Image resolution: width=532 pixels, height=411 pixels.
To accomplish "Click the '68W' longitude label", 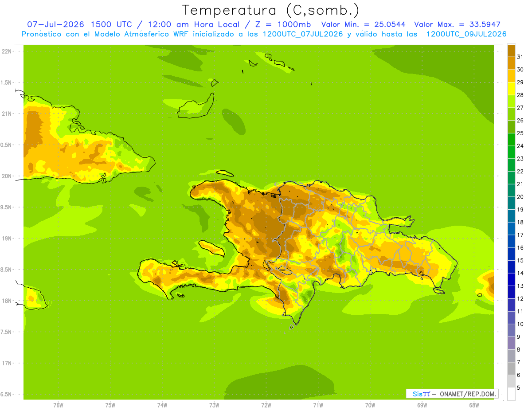I will pyautogui.click(x=474, y=405).
